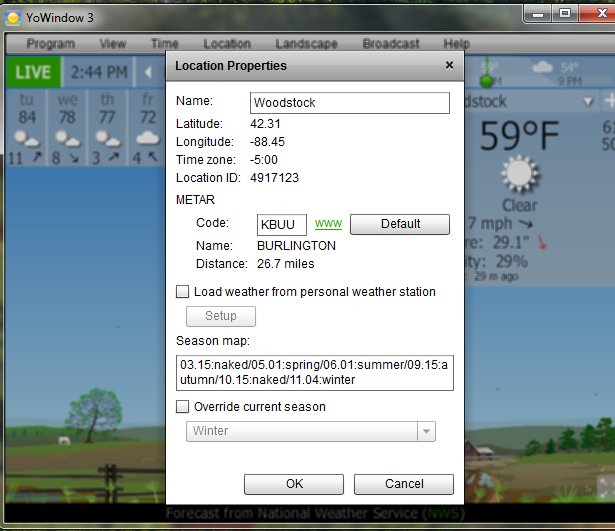615x531 pixels.
Task: Click the Default button
Action: coord(400,224)
